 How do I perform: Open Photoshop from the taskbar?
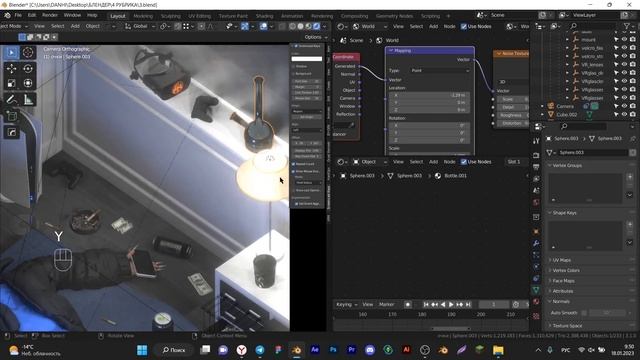pos(333,350)
